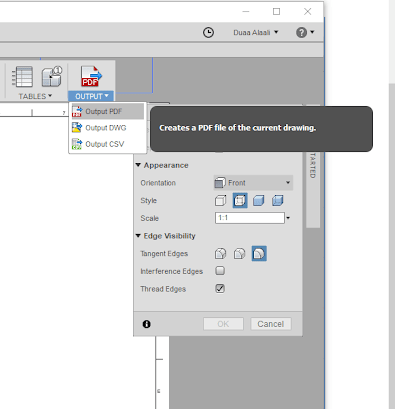Click the large PDF output icon
395x409 pixels.
click(x=91, y=76)
